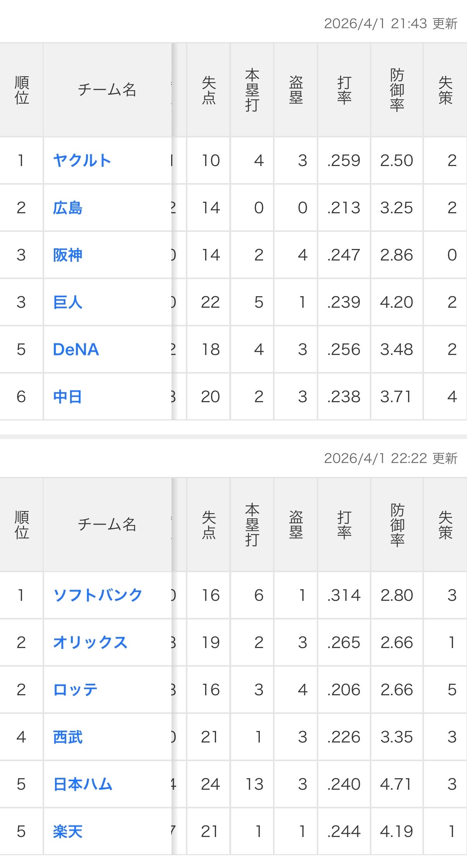Open the ヤクルト team link

click(x=82, y=160)
